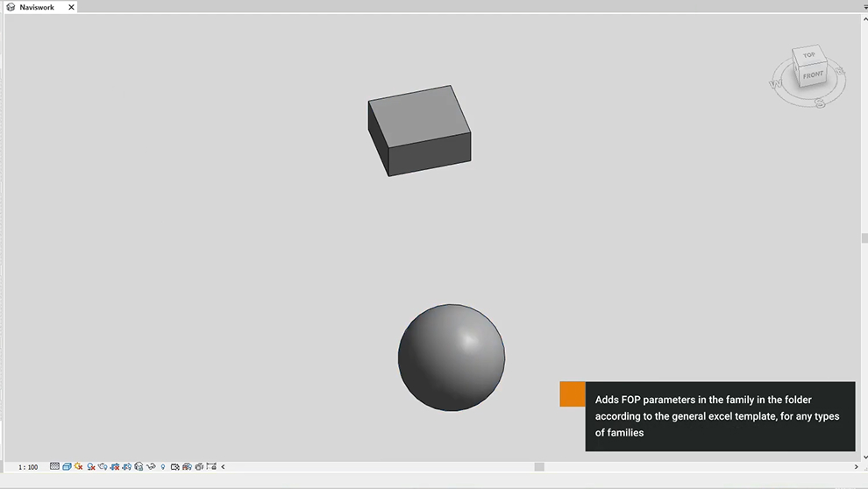Switch to the Naviswork view tab

pos(37,7)
